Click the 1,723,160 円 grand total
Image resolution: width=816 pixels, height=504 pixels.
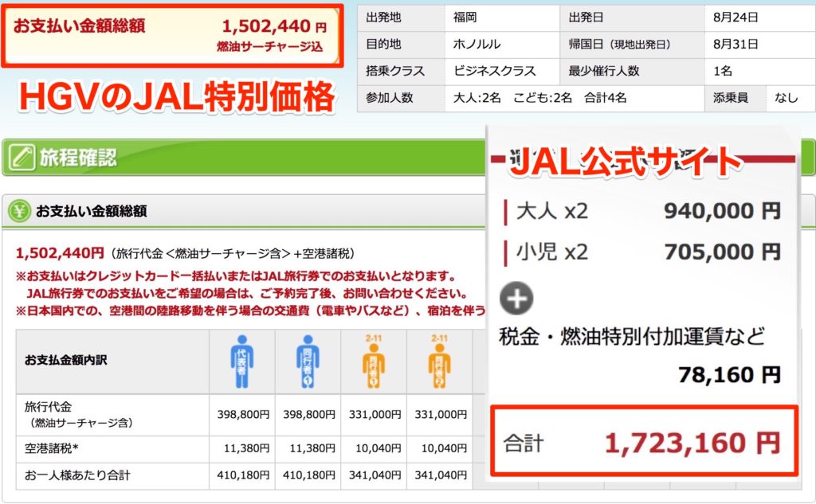[692, 443]
